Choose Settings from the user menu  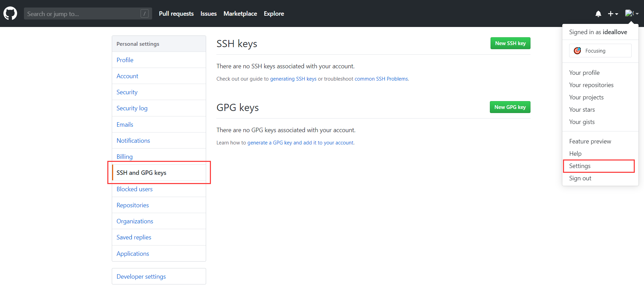point(580,166)
